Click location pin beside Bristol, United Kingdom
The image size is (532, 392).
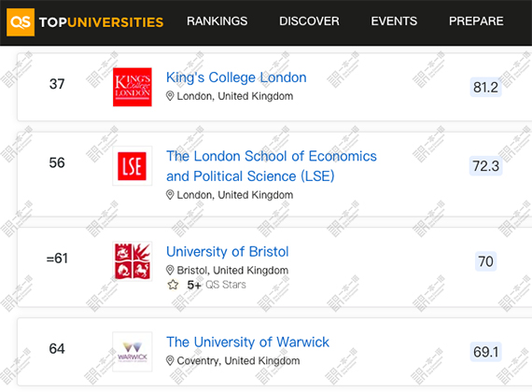pyautogui.click(x=170, y=270)
